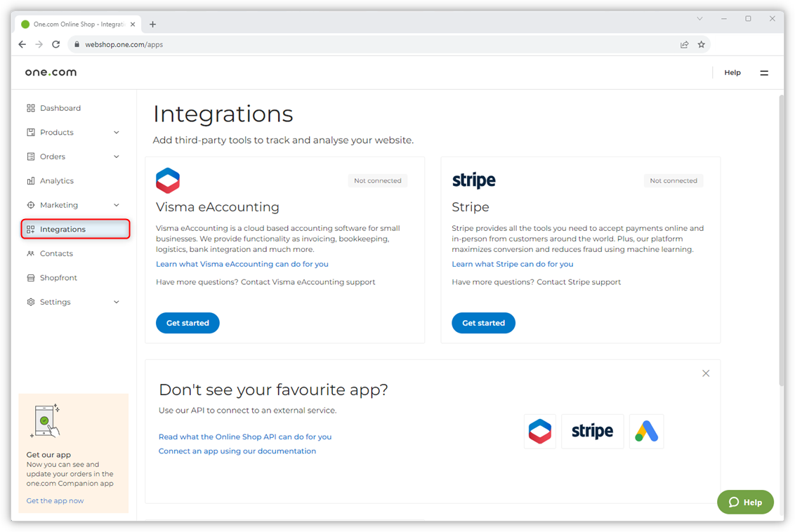
Task: Click the share page icon
Action: pos(685,45)
